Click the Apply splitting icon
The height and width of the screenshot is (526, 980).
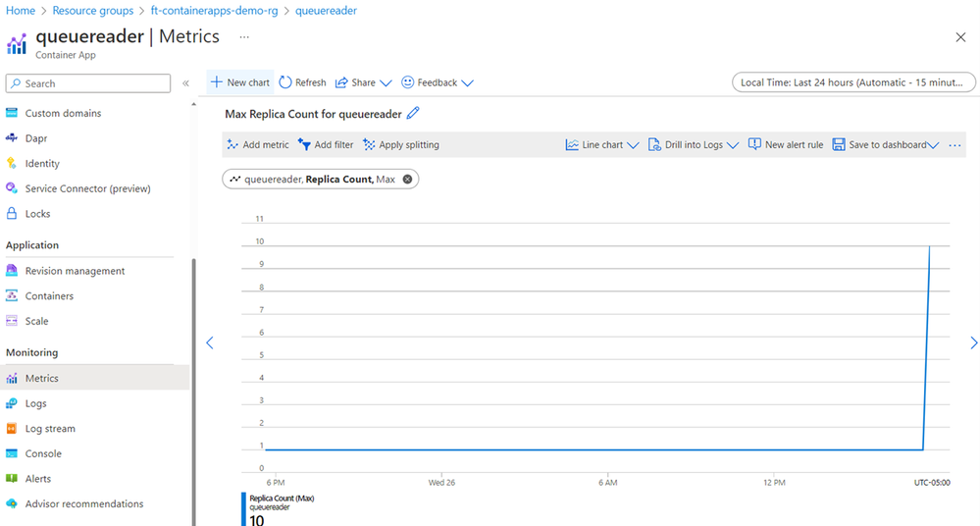point(369,144)
